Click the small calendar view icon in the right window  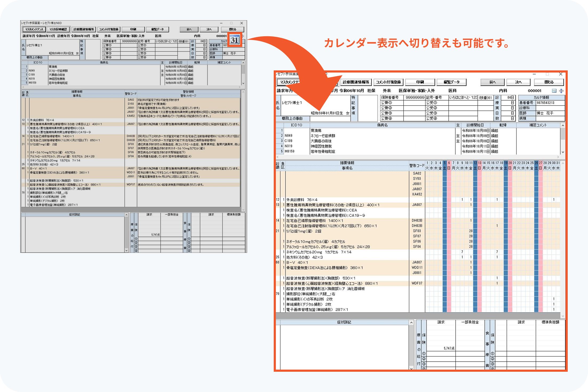[x=554, y=91]
